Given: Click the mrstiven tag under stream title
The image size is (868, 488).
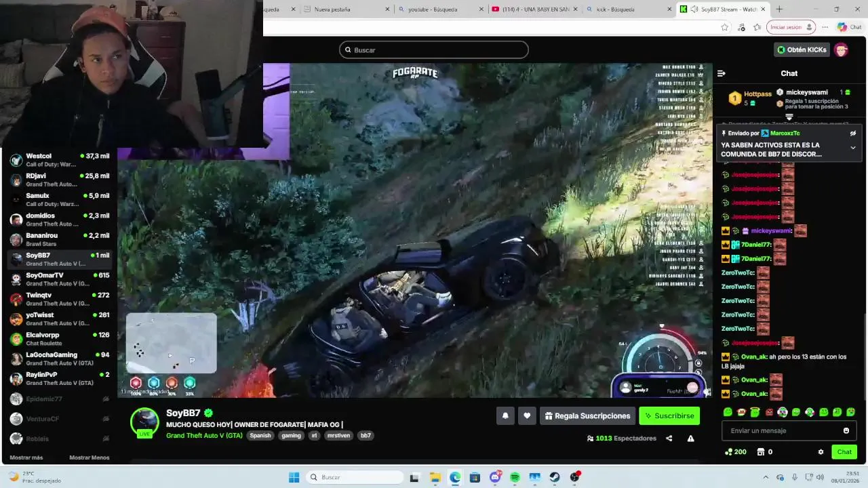Looking at the screenshot, I should pos(338,436).
